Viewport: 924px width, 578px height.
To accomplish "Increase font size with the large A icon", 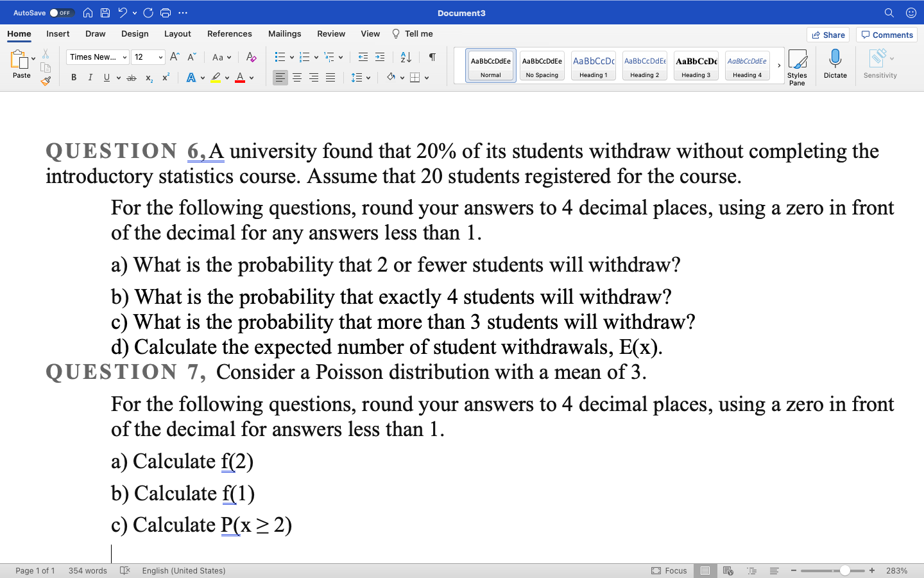I will click(175, 57).
